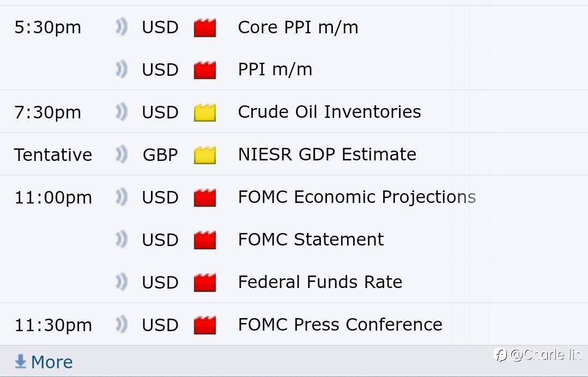Viewport: 588px width, 377px height.
Task: Select the 11:00pm time cell
Action: (x=53, y=198)
